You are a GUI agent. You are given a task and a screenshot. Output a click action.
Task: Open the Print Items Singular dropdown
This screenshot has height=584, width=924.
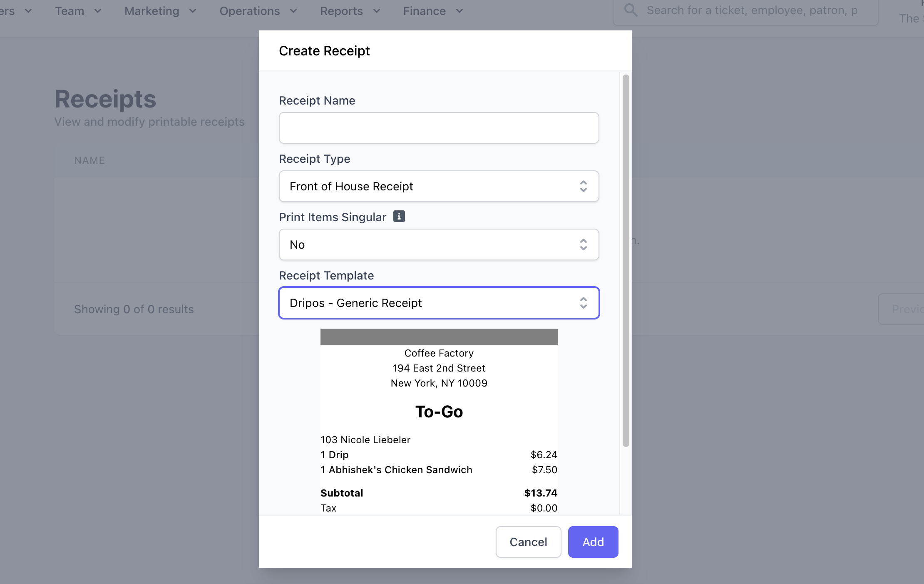tap(439, 245)
